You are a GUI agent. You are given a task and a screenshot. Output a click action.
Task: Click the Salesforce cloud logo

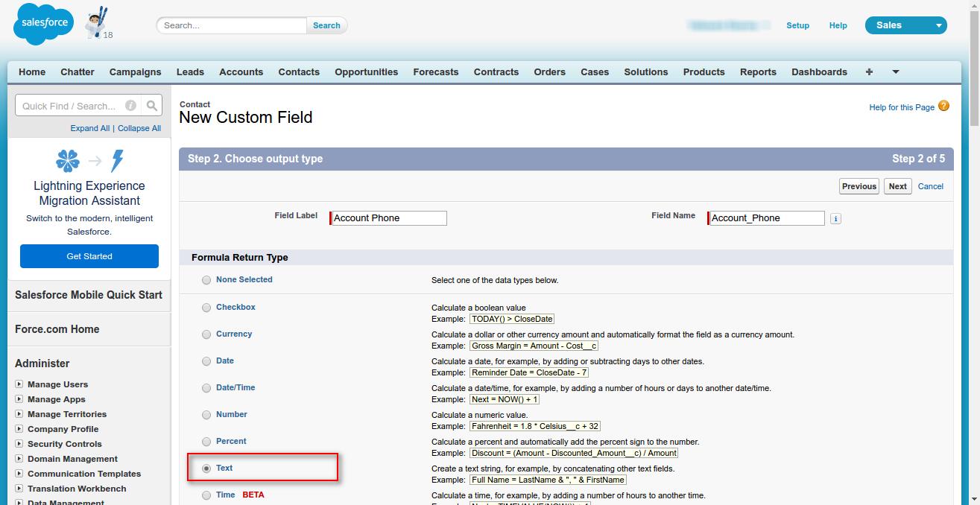tap(42, 23)
